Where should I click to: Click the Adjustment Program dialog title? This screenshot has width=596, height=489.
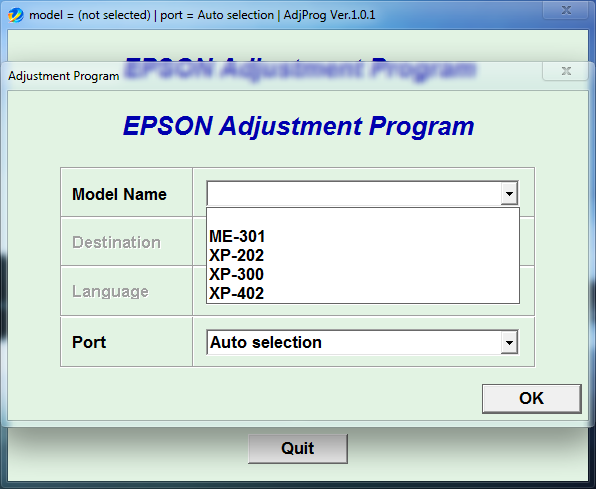(64, 76)
